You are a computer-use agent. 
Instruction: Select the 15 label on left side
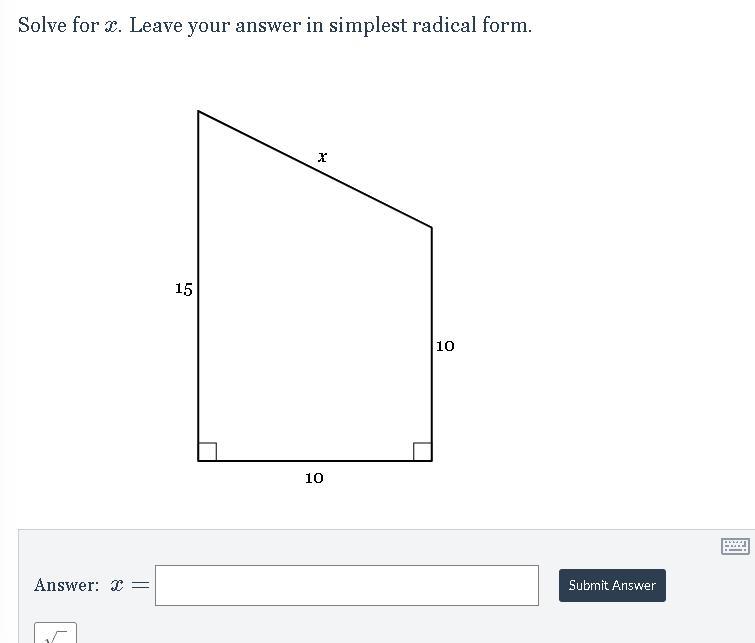tap(183, 289)
